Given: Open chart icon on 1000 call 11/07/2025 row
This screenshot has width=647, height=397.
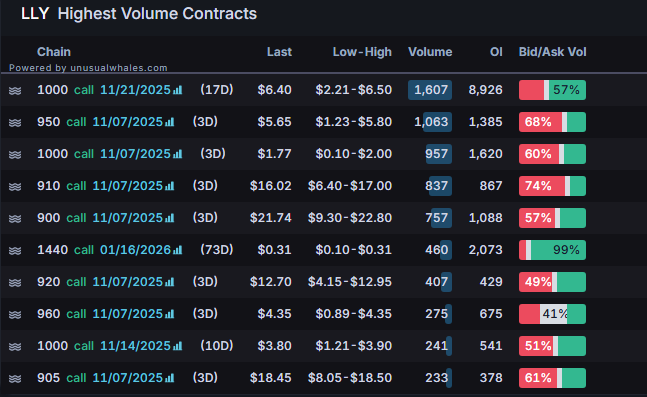Looking at the screenshot, I should click(177, 154).
